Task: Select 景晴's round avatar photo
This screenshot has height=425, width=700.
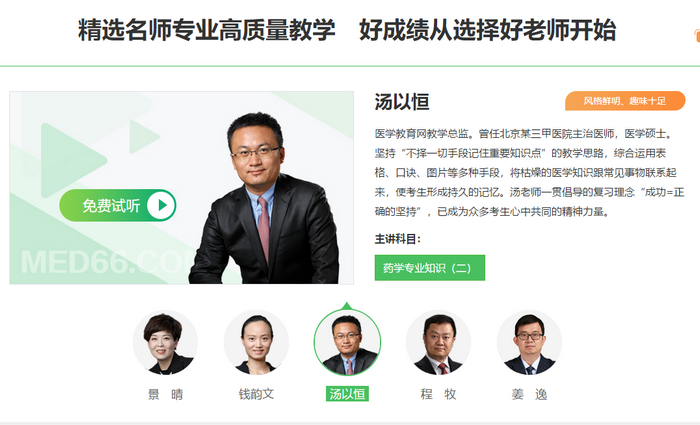Action: (165, 343)
